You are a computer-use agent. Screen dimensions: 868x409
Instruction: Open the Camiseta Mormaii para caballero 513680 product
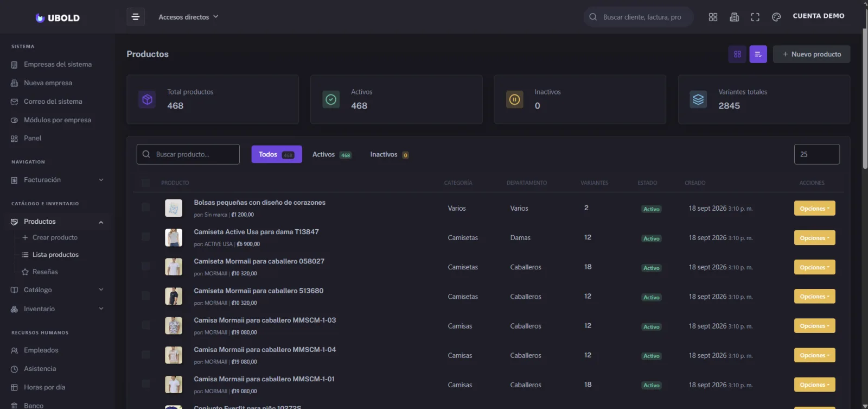(x=259, y=291)
